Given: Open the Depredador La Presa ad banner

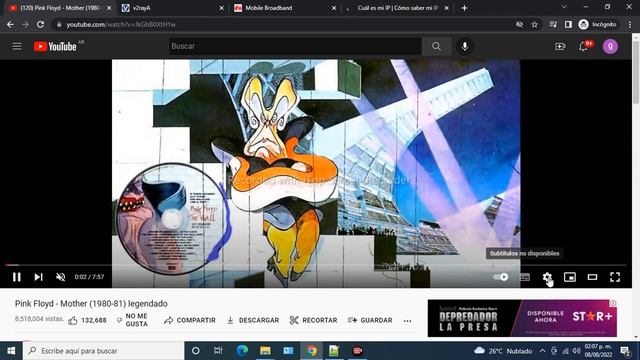Looking at the screenshot, I should tap(522, 318).
